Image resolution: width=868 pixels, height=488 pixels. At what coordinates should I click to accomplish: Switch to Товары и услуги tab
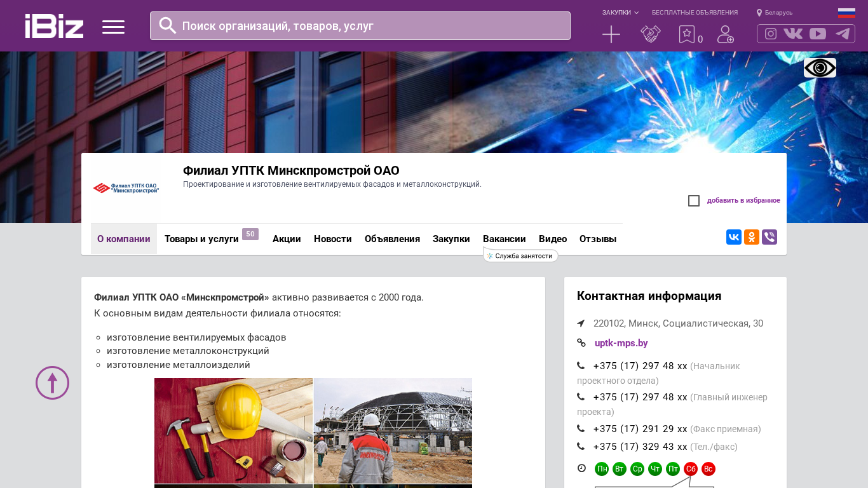[x=201, y=239]
